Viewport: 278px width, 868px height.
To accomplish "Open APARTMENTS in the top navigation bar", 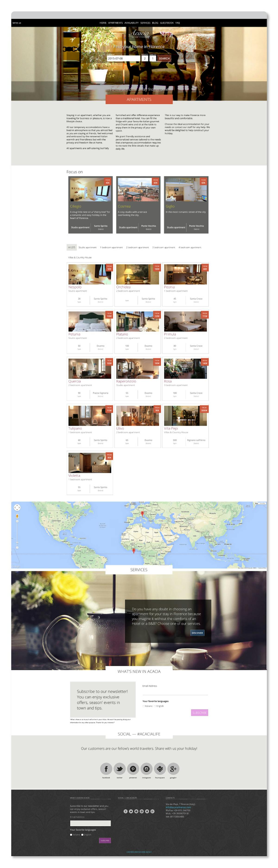I will tap(115, 23).
